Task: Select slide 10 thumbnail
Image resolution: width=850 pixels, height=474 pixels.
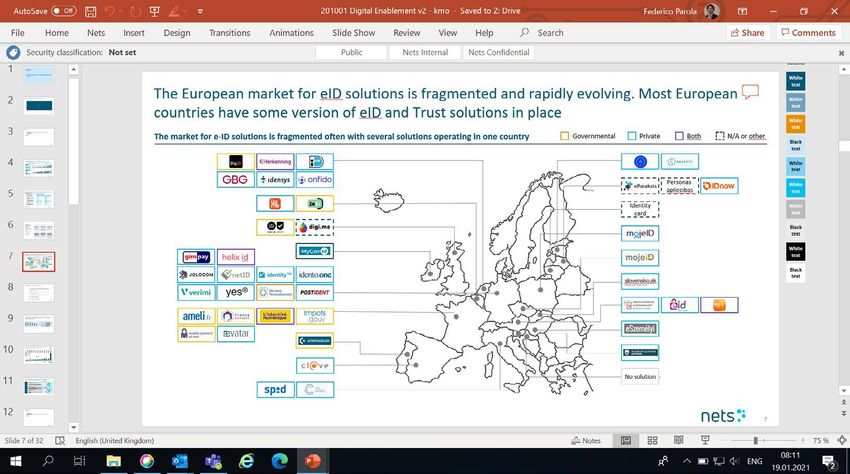Action: coord(38,355)
